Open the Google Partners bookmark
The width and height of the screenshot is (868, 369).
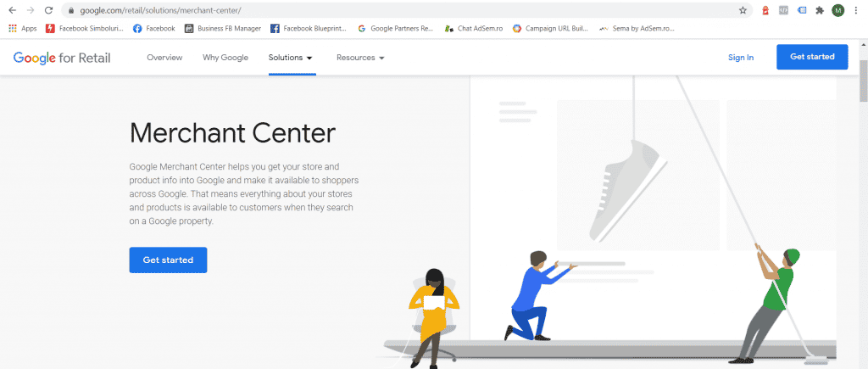click(x=395, y=28)
